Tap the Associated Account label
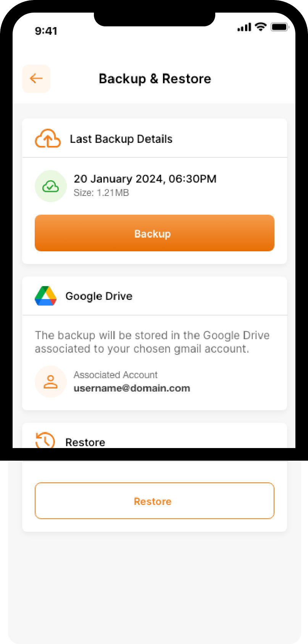The width and height of the screenshot is (308, 644). tap(115, 375)
